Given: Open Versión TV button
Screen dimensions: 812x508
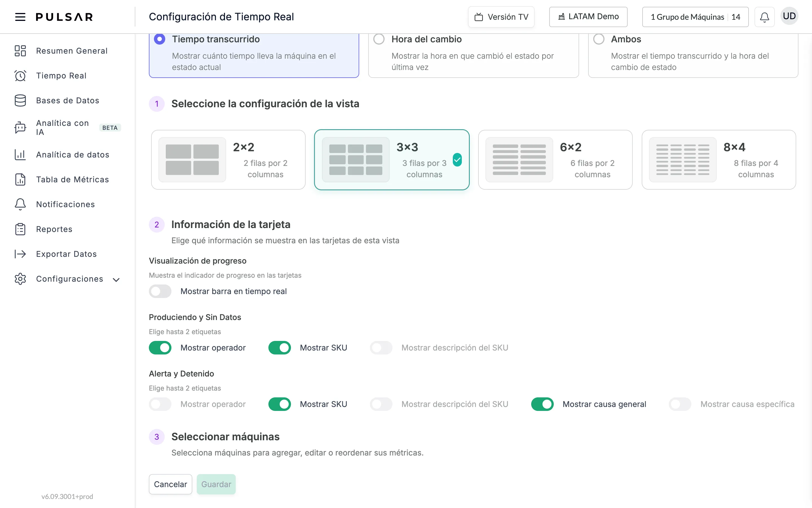Looking at the screenshot, I should 501,17.
